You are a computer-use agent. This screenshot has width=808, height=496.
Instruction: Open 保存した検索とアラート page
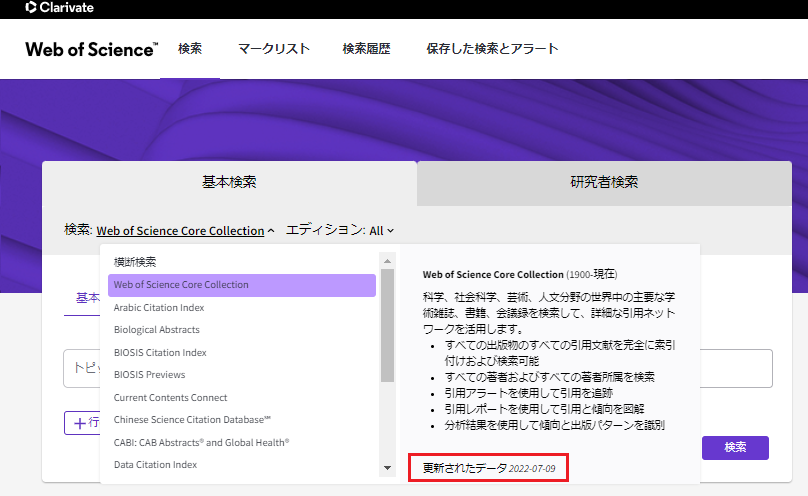(x=492, y=48)
